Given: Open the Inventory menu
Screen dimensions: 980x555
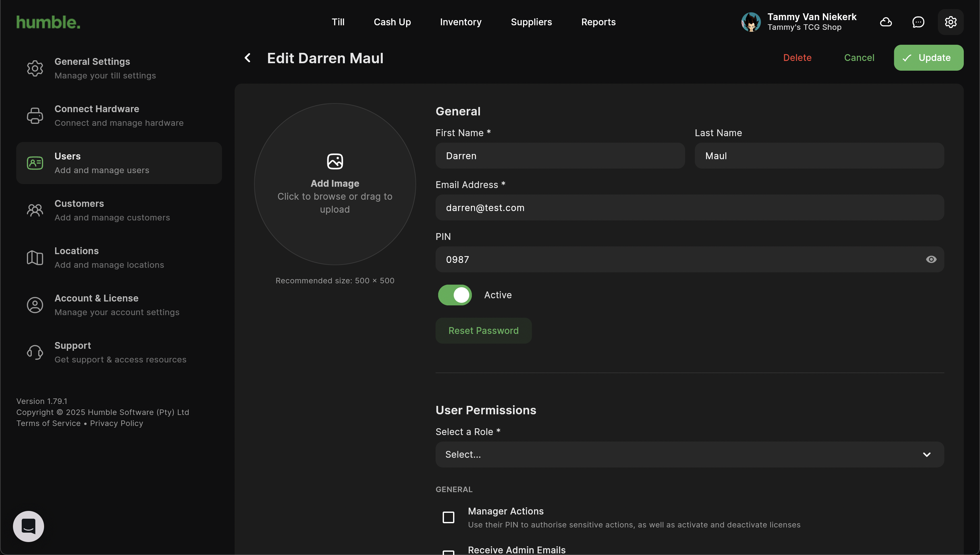Looking at the screenshot, I should click(461, 22).
